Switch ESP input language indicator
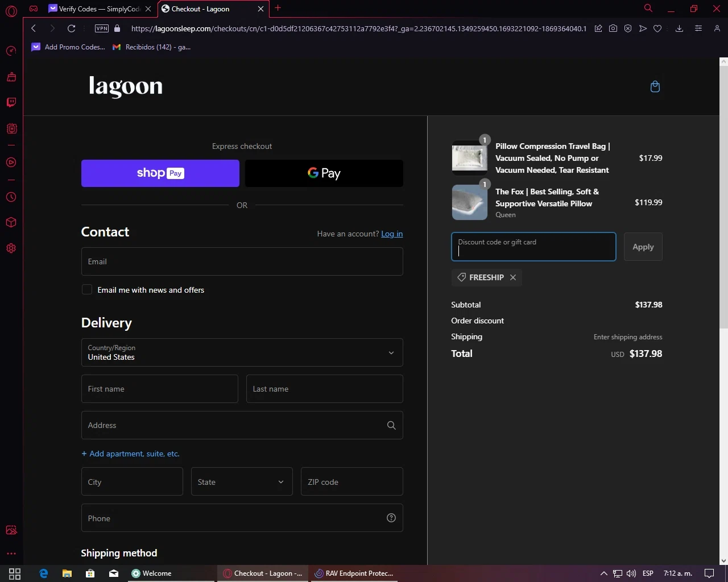The width and height of the screenshot is (728, 582). [648, 573]
